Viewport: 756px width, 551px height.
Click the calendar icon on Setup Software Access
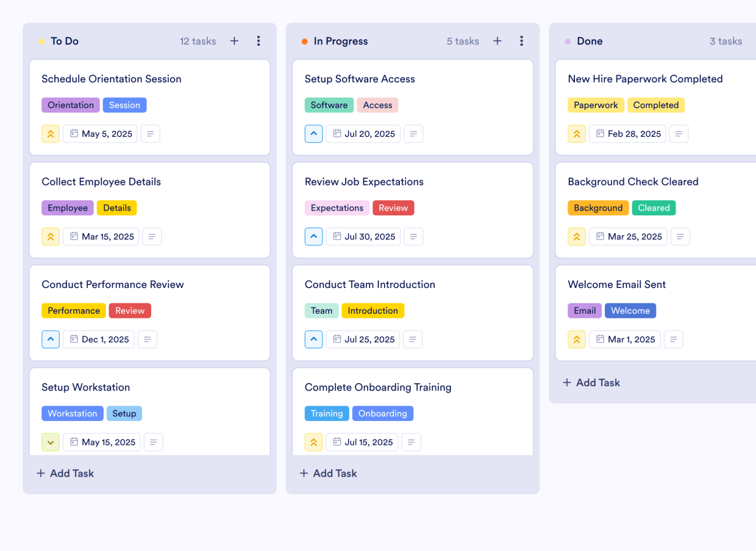pos(338,134)
